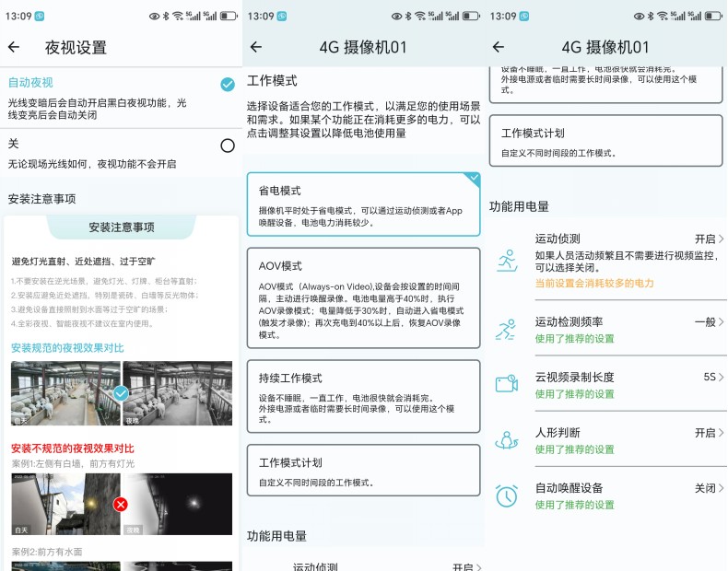Expand 运动检测频率 一般 chevron
The image size is (728, 571).
[721, 322]
